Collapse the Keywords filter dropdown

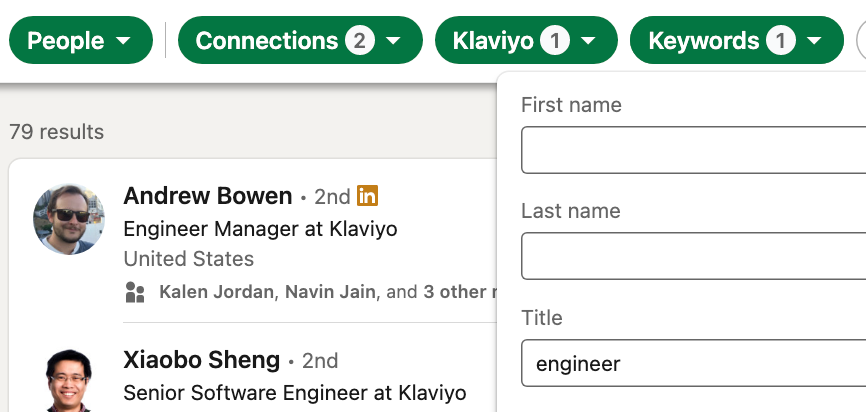pos(736,40)
